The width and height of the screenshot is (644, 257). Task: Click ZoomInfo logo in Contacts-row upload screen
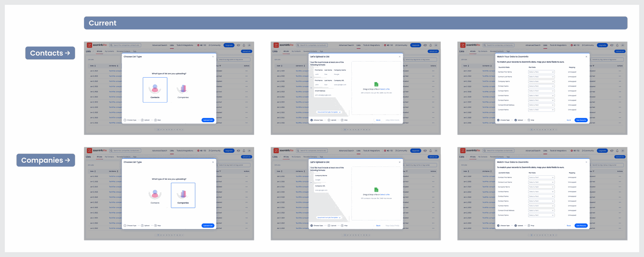284,45
